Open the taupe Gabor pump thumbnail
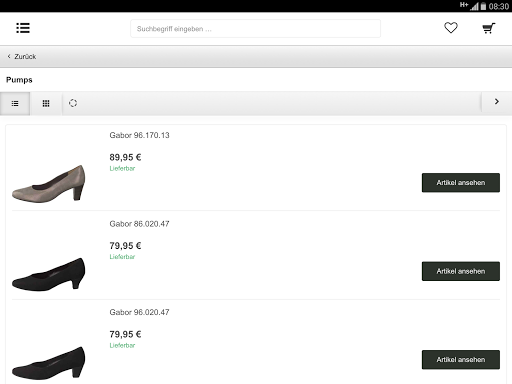 coord(49,184)
